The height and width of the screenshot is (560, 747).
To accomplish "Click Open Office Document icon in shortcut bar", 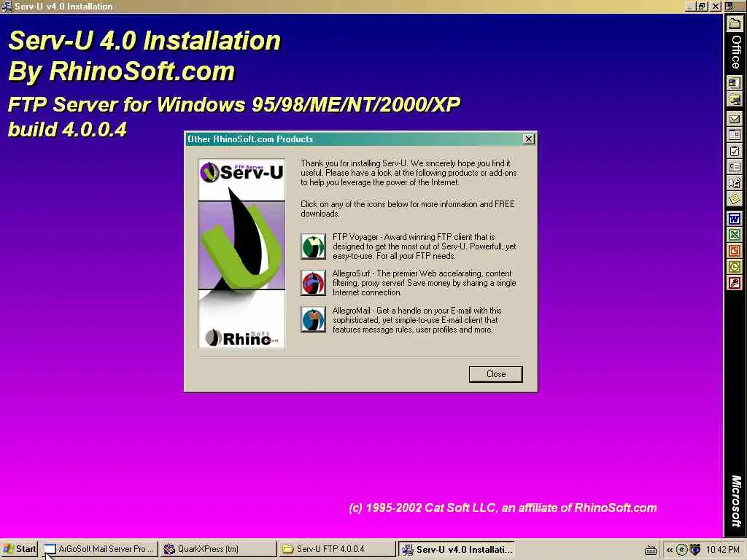I will point(734,99).
